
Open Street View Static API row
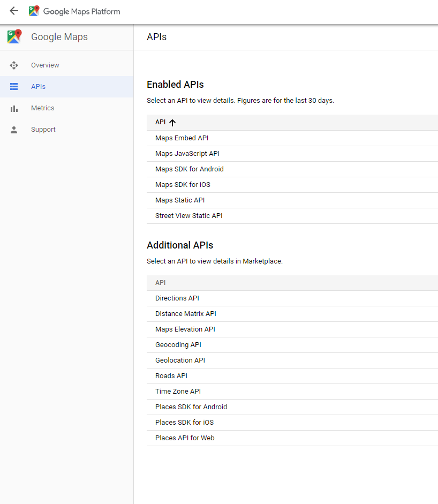(292, 216)
